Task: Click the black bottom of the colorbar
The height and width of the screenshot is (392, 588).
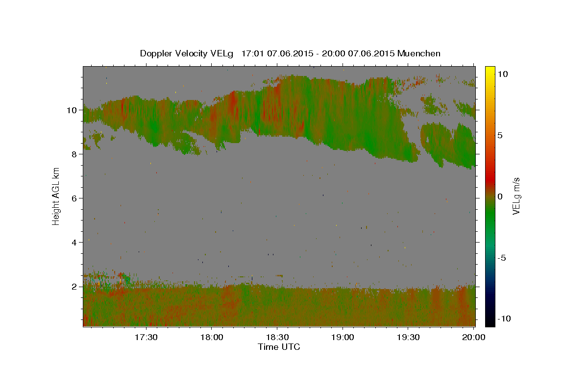Action: [x=490, y=323]
